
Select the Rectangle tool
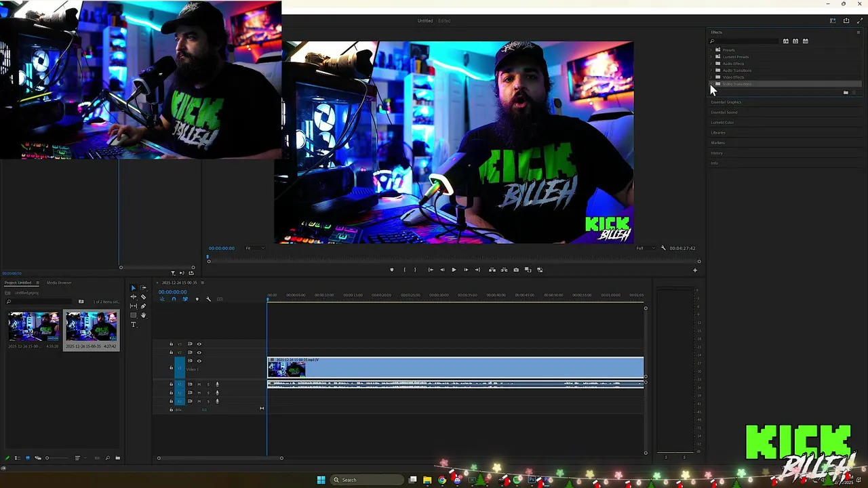[x=134, y=315]
